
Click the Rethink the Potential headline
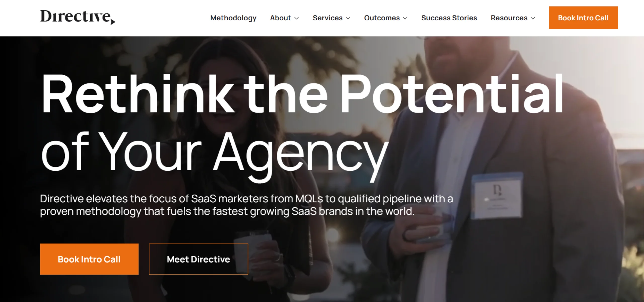(302, 94)
